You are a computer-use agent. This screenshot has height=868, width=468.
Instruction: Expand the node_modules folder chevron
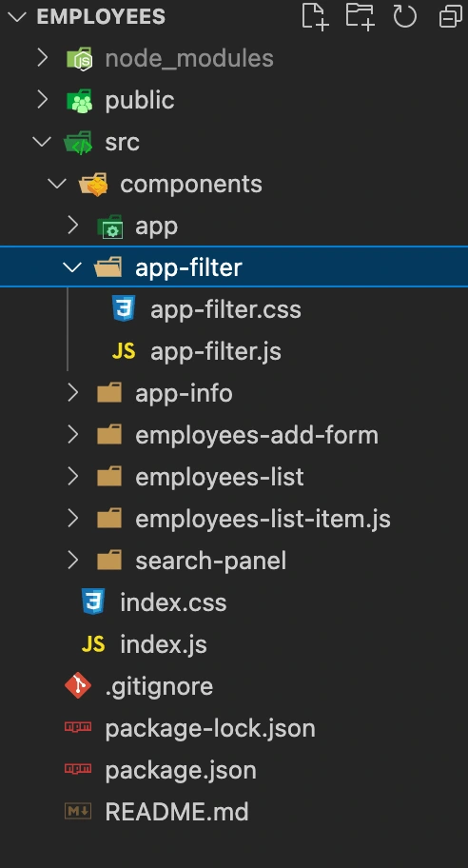click(42, 58)
